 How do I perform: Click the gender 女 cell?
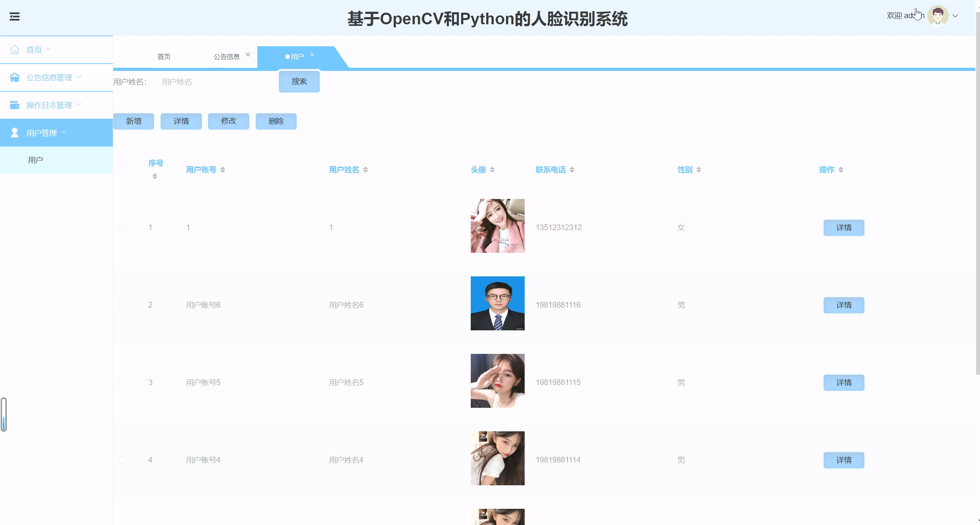point(681,227)
